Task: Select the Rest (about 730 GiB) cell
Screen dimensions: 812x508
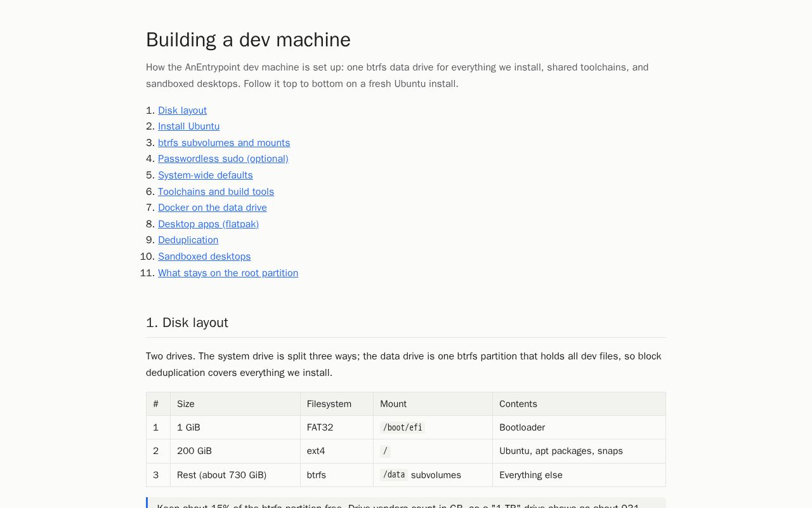Action: coord(235,475)
